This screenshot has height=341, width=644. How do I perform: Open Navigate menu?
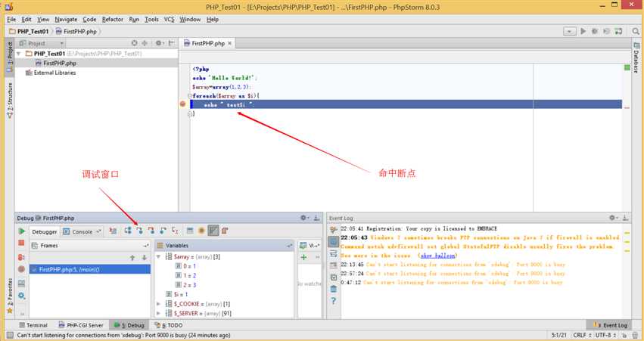point(66,20)
